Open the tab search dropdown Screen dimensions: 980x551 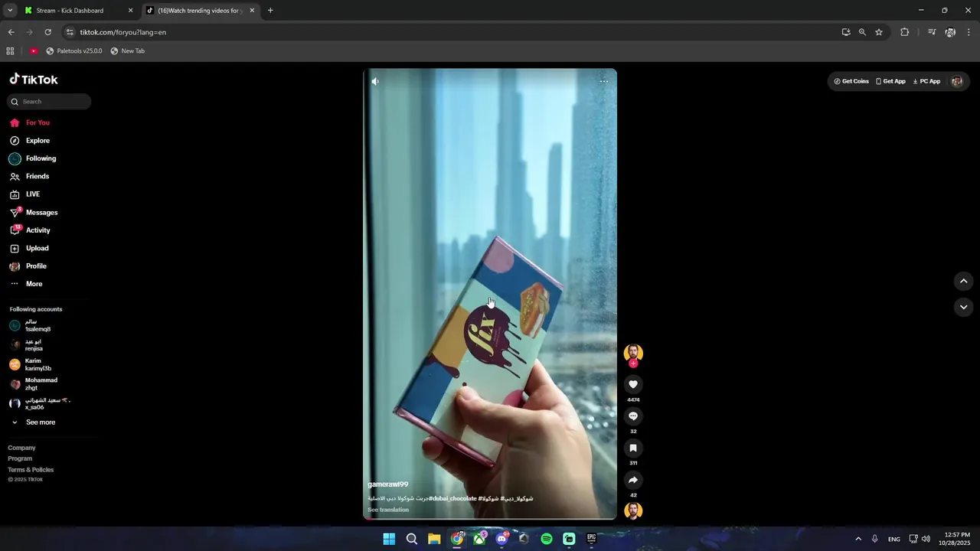tap(9, 11)
